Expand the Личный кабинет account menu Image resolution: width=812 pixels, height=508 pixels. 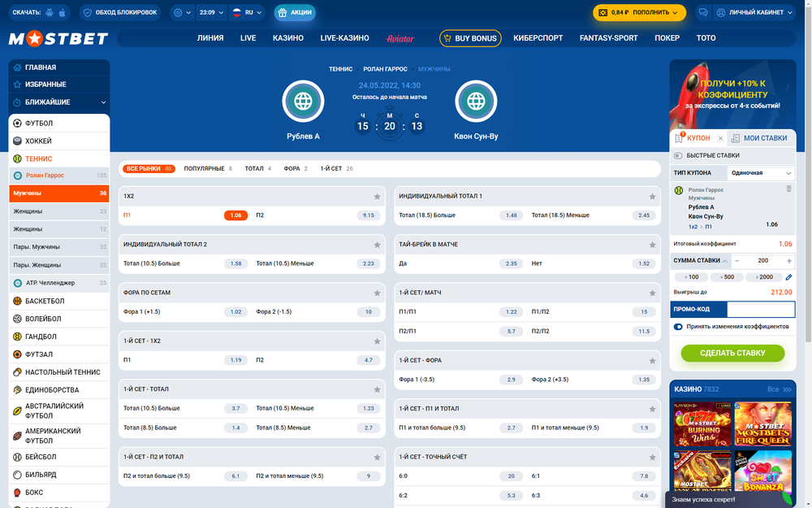(754, 12)
